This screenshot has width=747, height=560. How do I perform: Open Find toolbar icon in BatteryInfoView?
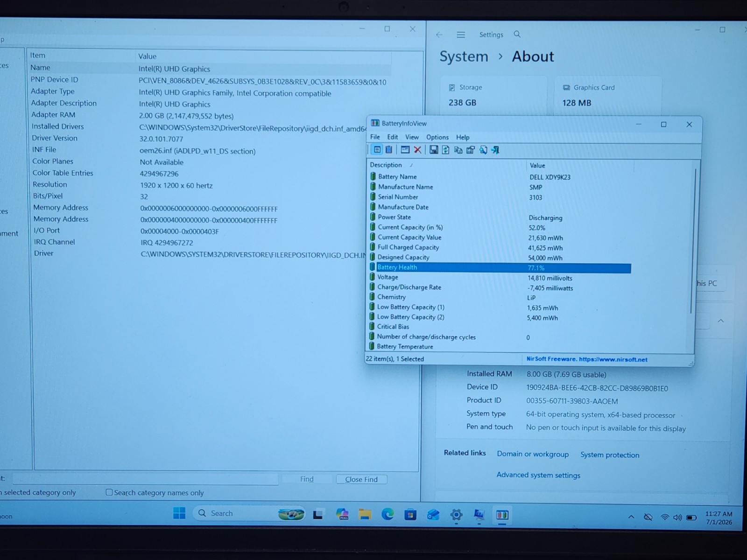[483, 150]
